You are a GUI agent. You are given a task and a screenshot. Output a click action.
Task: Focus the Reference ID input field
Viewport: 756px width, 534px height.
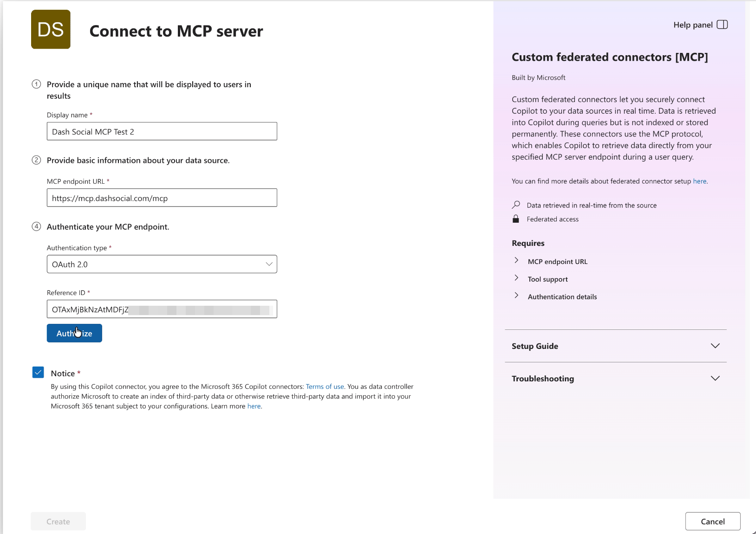(x=162, y=309)
